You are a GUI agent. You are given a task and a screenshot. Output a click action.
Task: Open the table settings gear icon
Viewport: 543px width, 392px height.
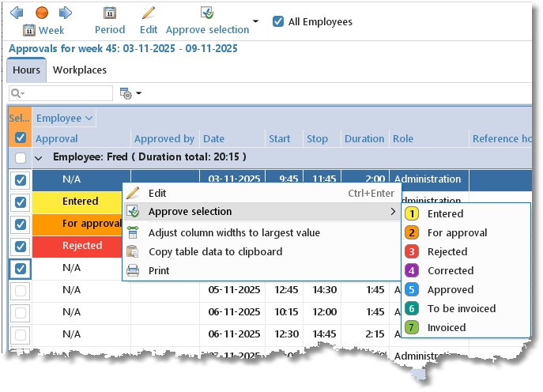pos(126,93)
